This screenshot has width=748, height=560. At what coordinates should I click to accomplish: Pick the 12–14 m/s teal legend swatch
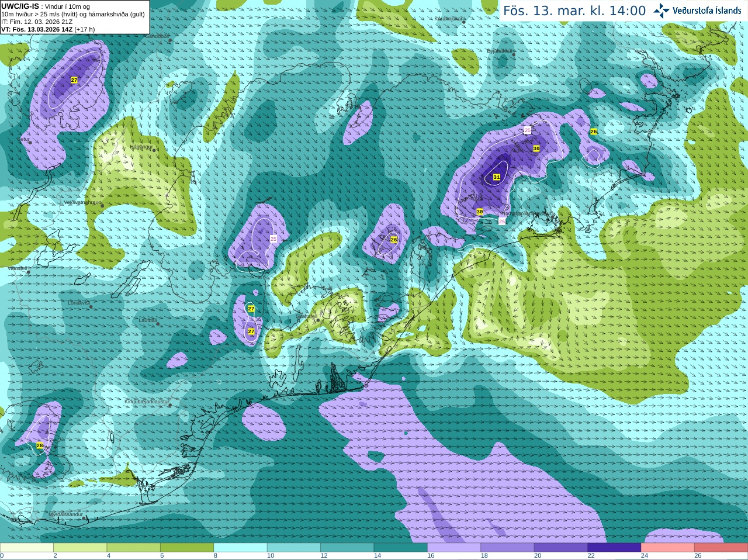(347, 548)
